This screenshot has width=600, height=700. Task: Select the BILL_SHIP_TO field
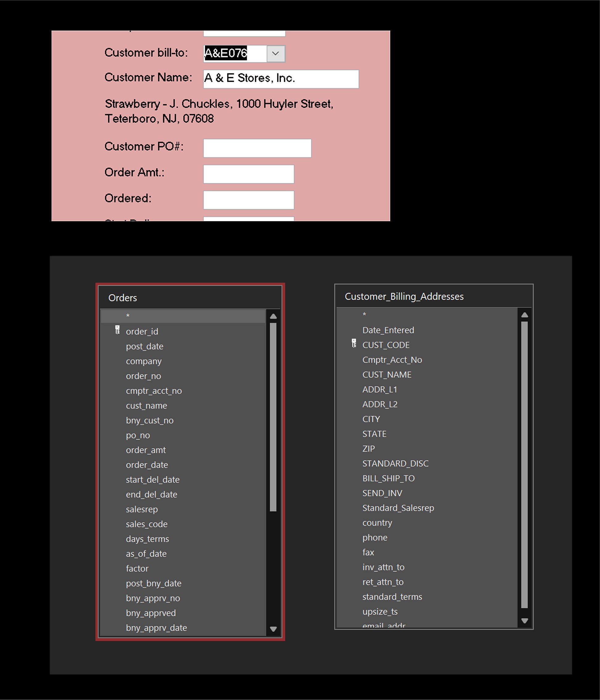pos(427,478)
